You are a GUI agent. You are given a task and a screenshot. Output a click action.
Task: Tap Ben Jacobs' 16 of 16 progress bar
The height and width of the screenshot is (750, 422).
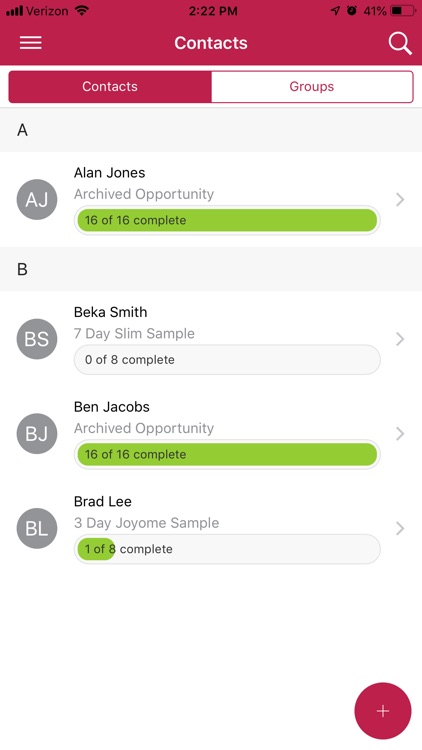pos(227,454)
